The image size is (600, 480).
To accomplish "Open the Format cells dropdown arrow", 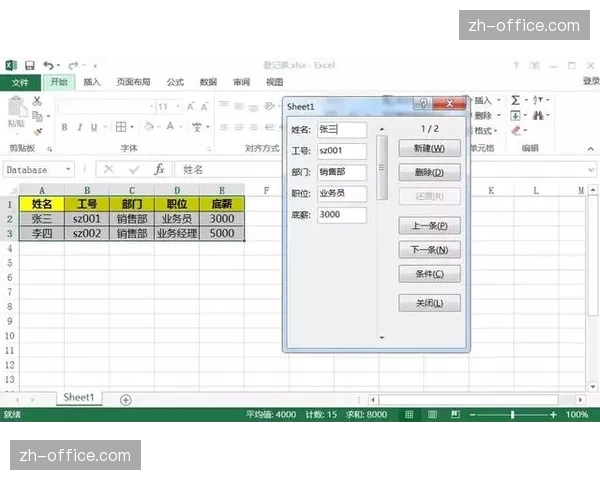I will [496, 131].
